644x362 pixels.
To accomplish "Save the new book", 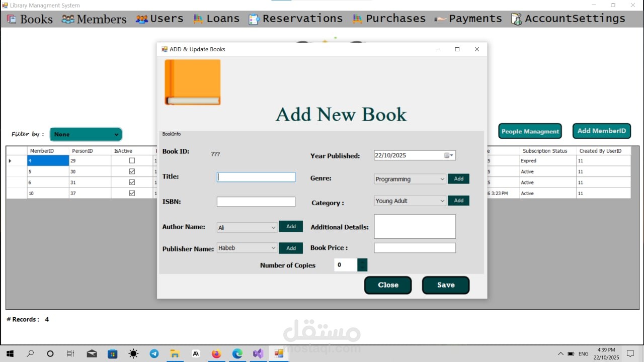I will [x=446, y=285].
